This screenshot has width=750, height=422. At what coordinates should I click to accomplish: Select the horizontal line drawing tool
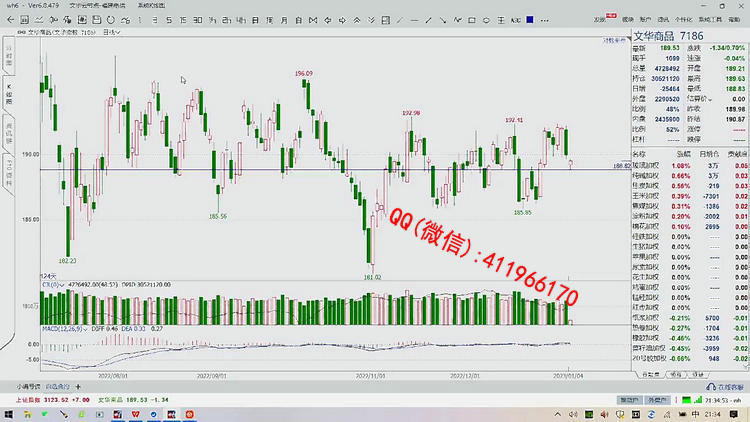click(414, 21)
